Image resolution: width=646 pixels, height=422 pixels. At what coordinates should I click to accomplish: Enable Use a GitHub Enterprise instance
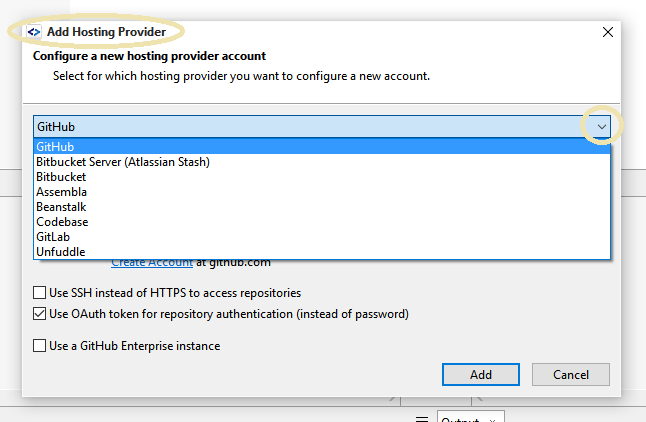[x=39, y=346]
